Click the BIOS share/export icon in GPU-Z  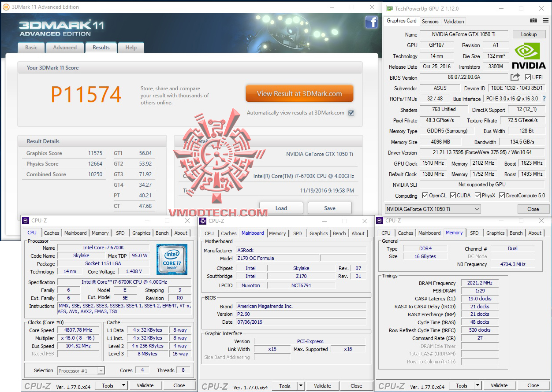(515, 77)
